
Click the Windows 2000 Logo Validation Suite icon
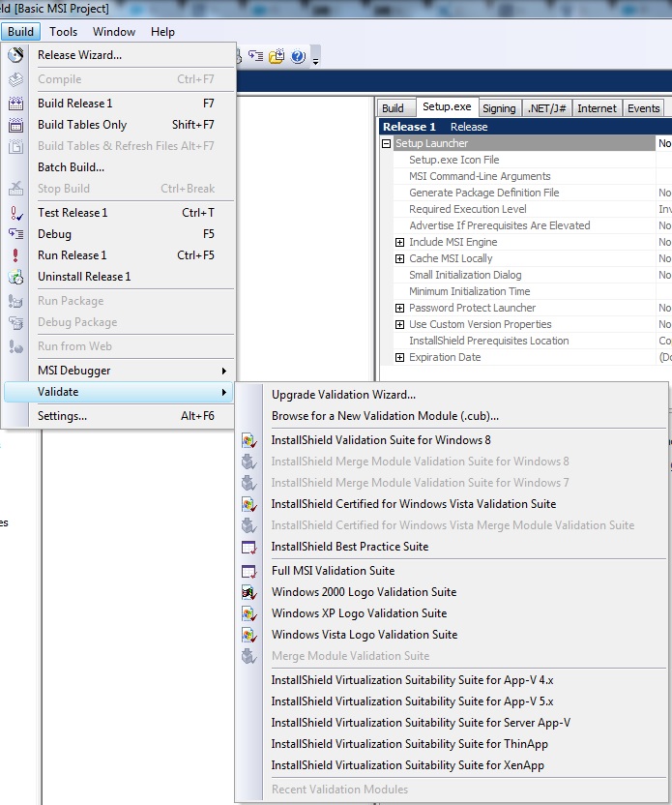pyautogui.click(x=248, y=592)
